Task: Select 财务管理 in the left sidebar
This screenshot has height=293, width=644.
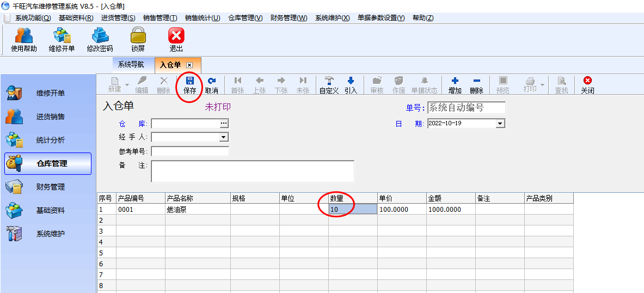Action: [48, 187]
